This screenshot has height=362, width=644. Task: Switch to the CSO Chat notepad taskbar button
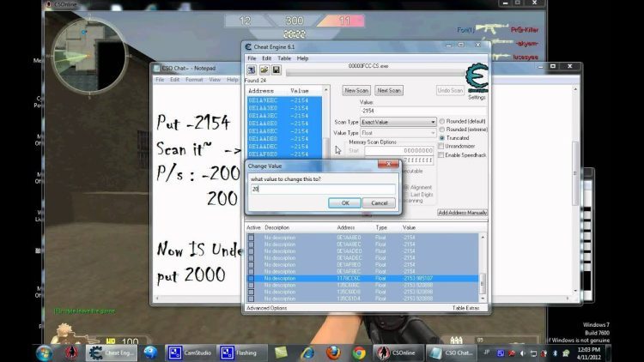(451, 353)
